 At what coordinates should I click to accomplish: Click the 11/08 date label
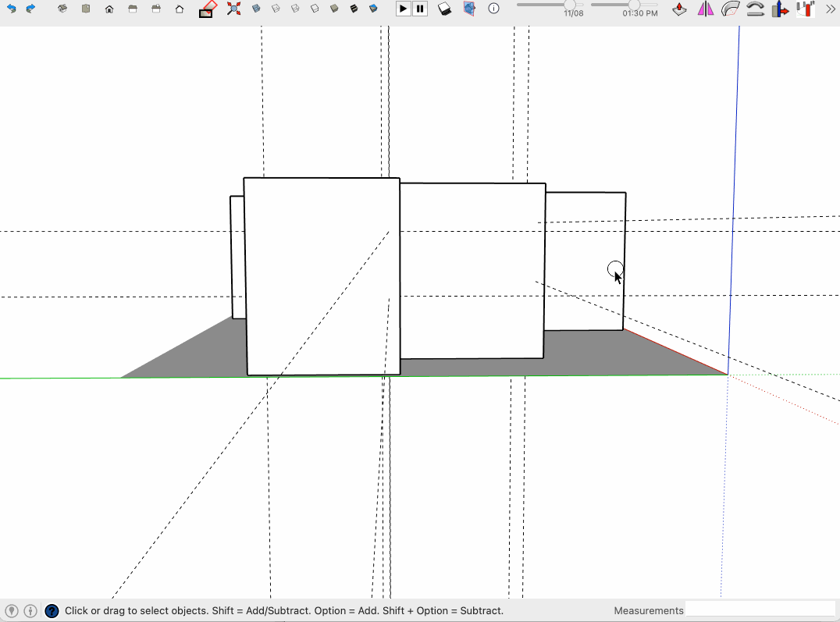pyautogui.click(x=574, y=13)
